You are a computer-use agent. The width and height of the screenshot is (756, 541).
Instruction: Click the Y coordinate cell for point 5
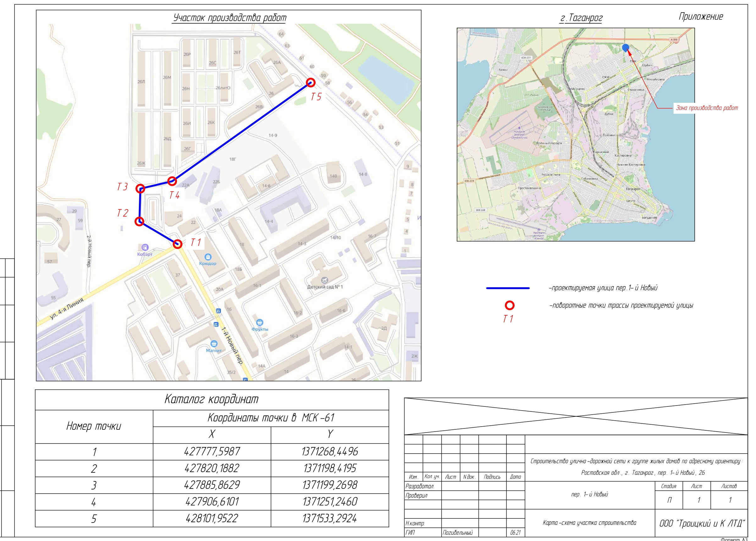[329, 518]
